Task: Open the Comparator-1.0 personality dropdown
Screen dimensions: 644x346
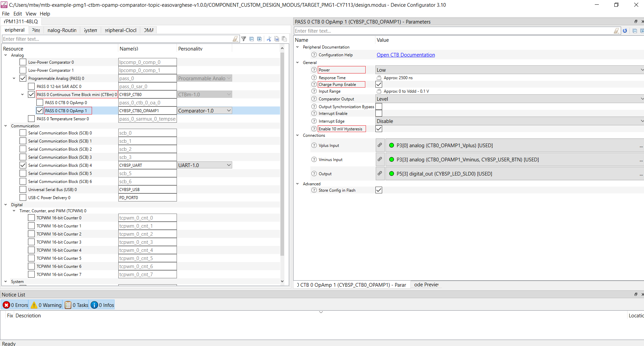Action: 205,111
